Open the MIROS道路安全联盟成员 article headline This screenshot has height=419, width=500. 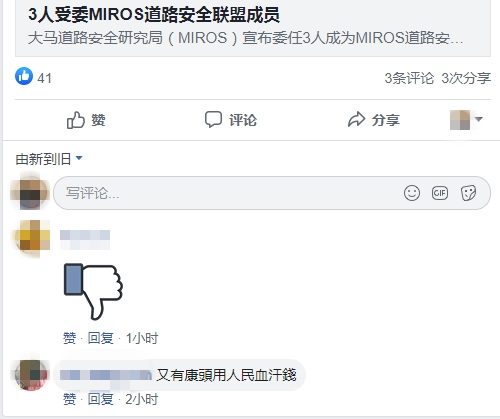pos(154,15)
